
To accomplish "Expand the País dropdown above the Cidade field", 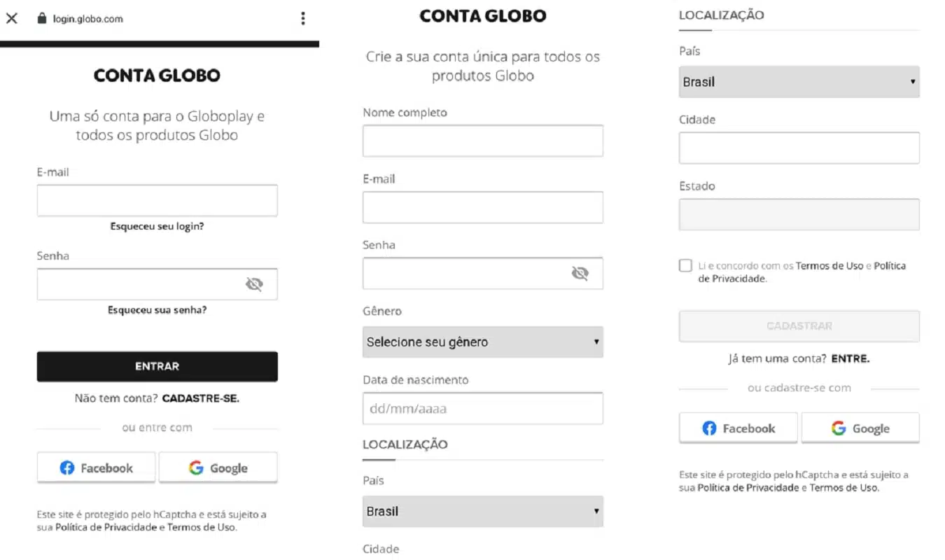I will tap(799, 82).
